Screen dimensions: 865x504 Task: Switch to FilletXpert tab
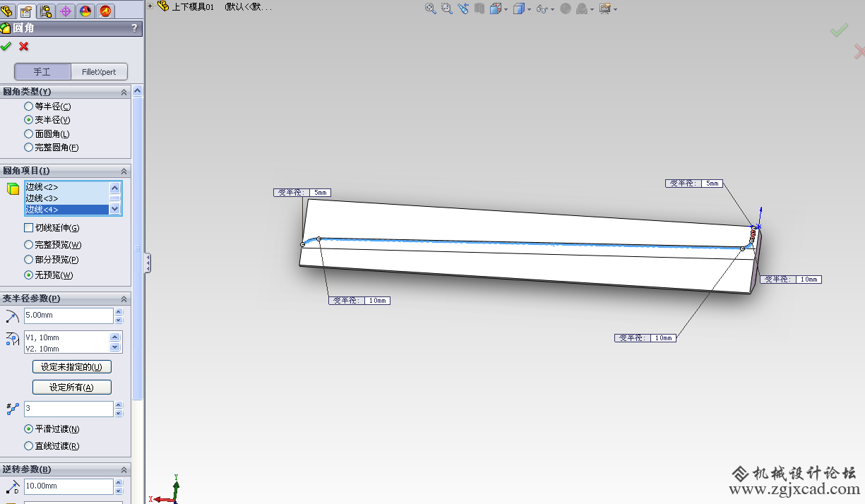click(99, 72)
